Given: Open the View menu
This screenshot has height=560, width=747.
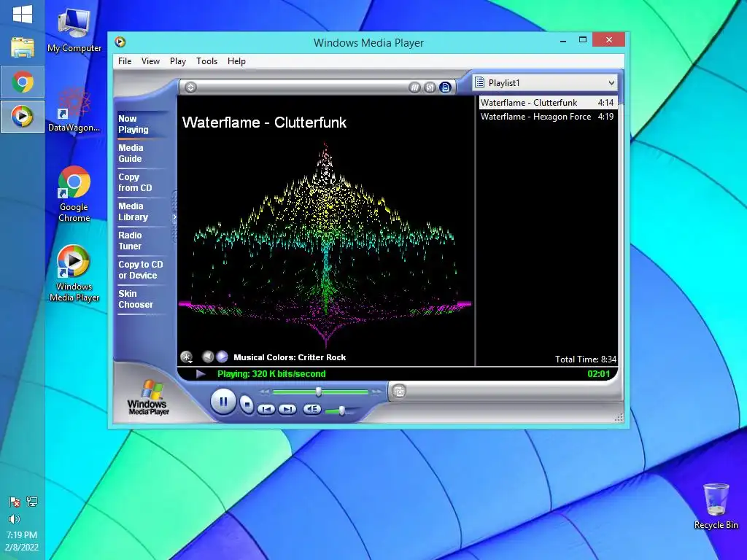Looking at the screenshot, I should [x=150, y=61].
